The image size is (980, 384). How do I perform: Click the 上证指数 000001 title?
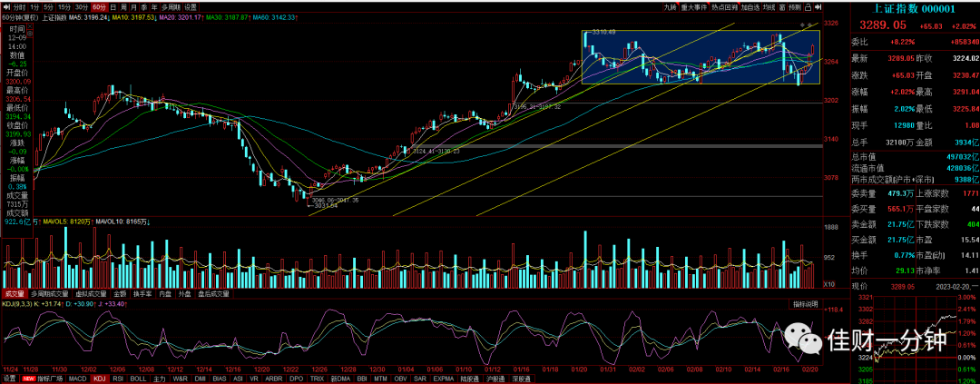click(x=915, y=8)
